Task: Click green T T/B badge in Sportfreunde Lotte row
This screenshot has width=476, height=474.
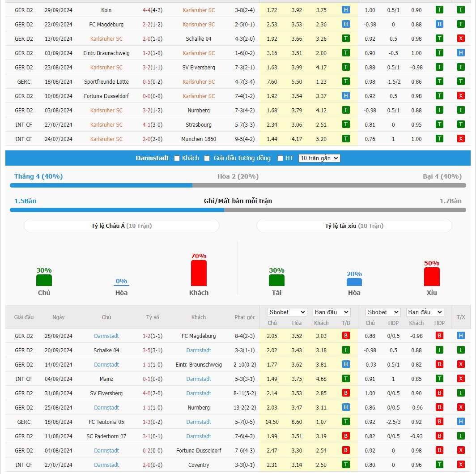Action: click(x=346, y=81)
